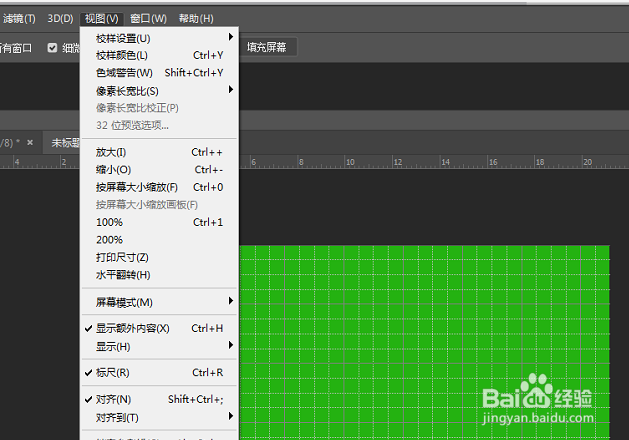The image size is (629, 440).
Task: Click the horizontal ruler at mark 10
Action: [x=350, y=162]
